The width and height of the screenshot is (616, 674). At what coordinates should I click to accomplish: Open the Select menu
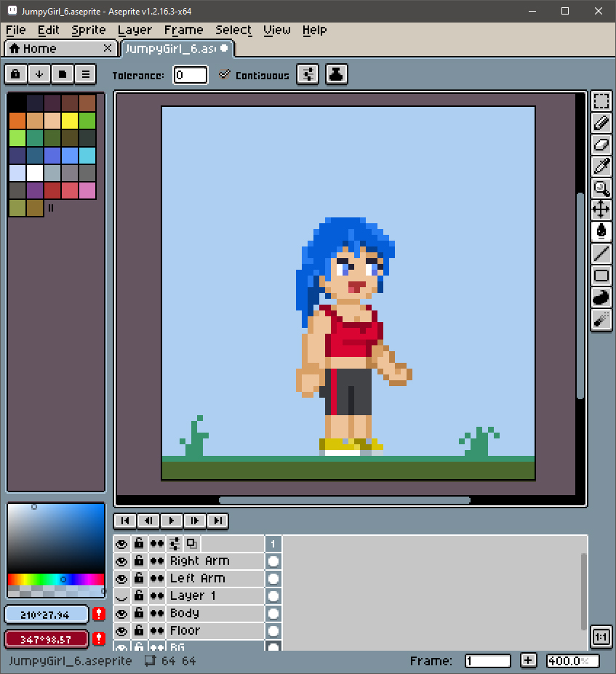[x=233, y=30]
